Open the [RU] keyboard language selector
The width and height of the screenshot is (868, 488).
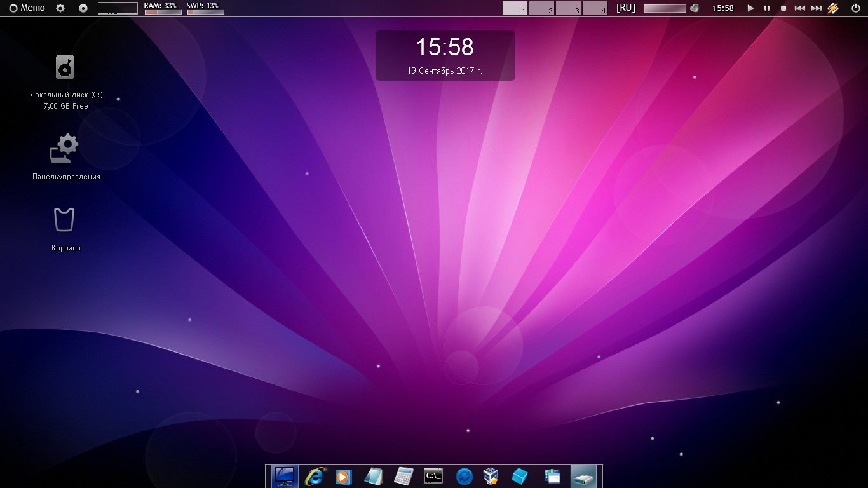click(x=626, y=8)
